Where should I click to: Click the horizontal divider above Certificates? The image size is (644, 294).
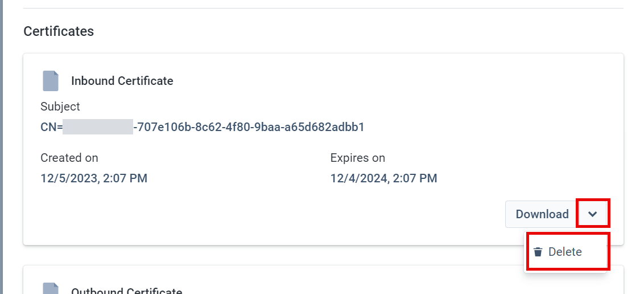pyautogui.click(x=323, y=8)
